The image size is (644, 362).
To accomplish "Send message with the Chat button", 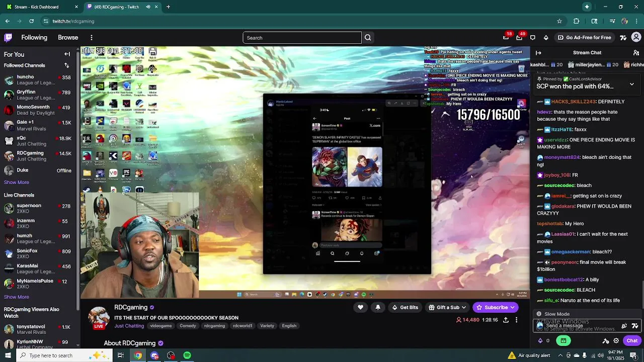I will [632, 340].
